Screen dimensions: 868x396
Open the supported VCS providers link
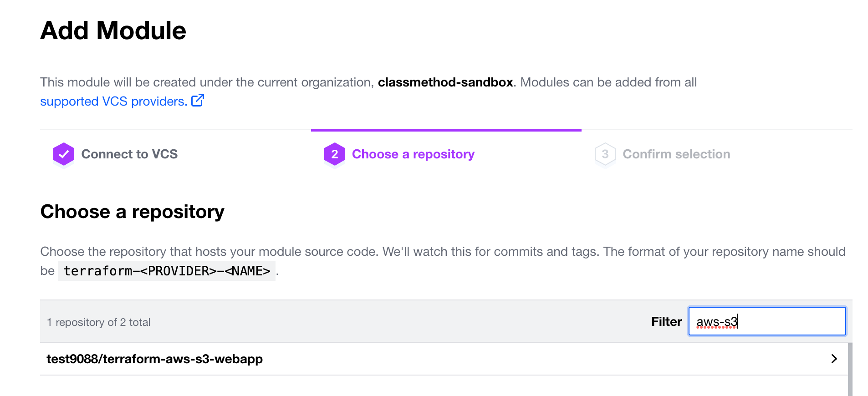(x=113, y=101)
